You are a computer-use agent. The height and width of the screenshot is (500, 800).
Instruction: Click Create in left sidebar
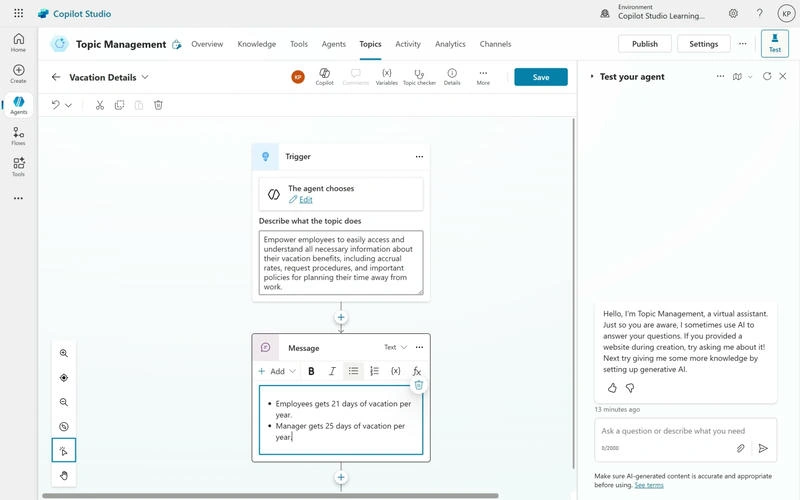click(18, 74)
